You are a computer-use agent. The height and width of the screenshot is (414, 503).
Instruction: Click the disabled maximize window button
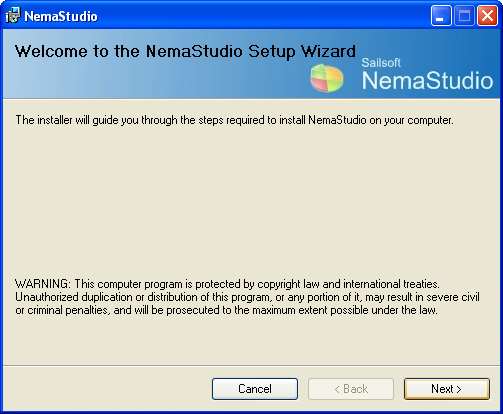tap(464, 15)
